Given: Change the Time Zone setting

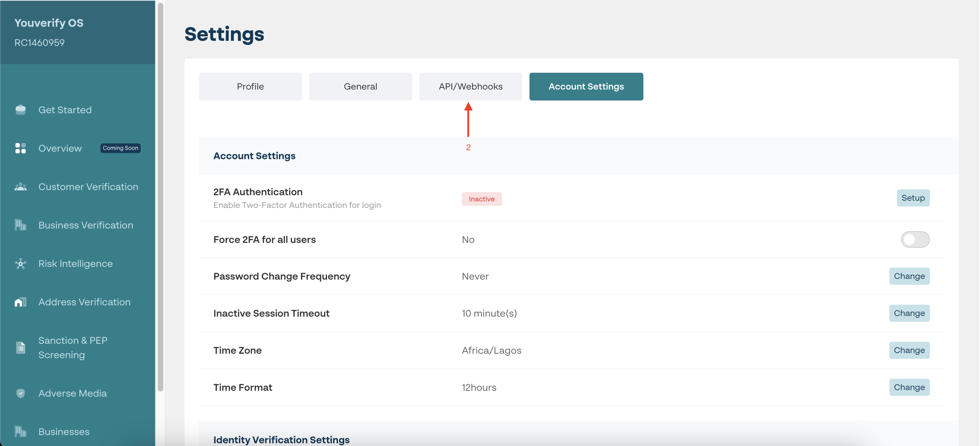Looking at the screenshot, I should coord(909,350).
